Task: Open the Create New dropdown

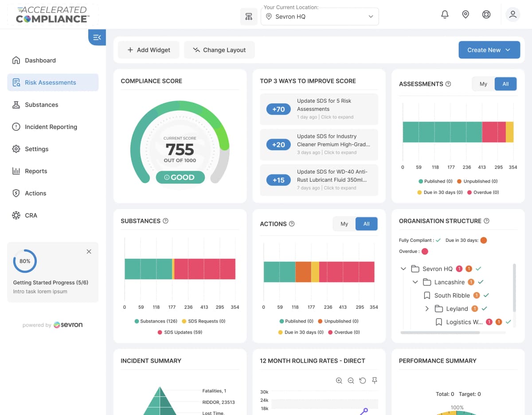Action: point(489,50)
